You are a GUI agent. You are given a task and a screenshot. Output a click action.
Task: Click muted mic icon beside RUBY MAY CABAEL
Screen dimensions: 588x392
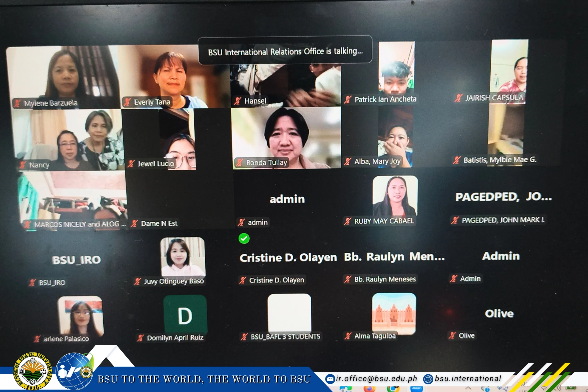[x=348, y=221]
